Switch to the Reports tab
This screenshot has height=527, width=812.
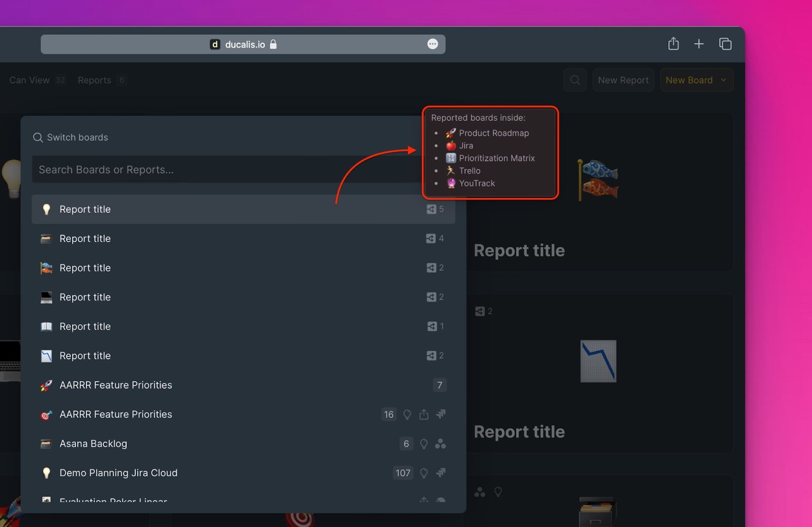[94, 80]
